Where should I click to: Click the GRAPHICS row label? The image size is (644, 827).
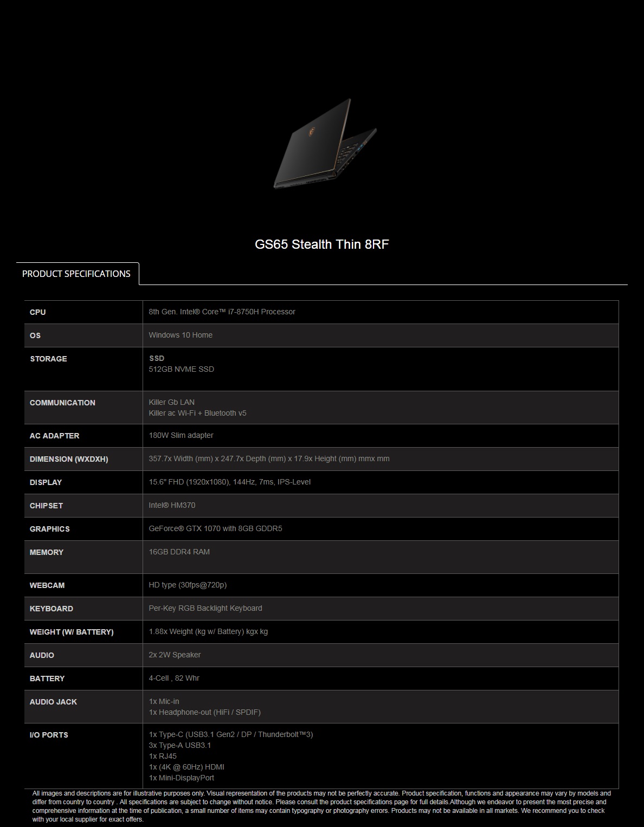50,529
